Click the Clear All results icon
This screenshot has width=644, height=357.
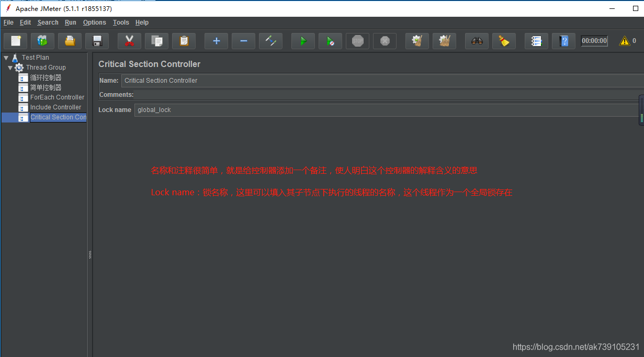point(445,41)
